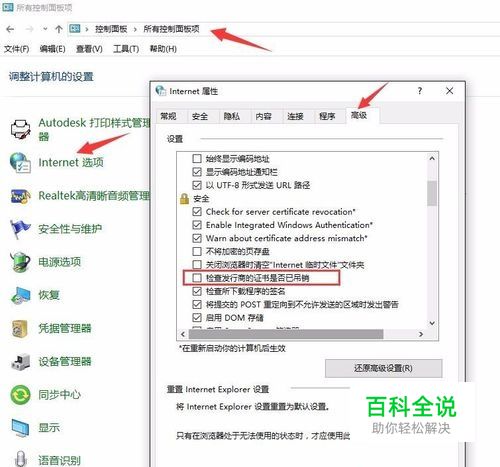
Task: Open the 语音识别 microphone icon
Action: point(21,459)
